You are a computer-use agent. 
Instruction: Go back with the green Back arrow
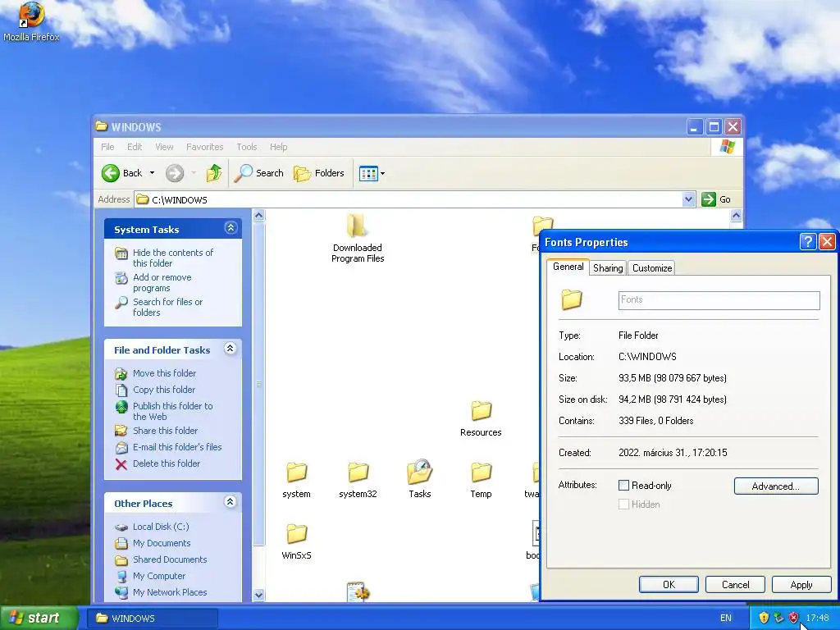click(x=111, y=173)
